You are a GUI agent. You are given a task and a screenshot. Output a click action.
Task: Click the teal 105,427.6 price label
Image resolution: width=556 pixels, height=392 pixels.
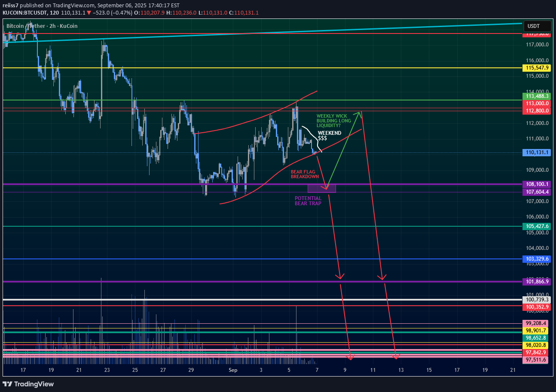536,226
